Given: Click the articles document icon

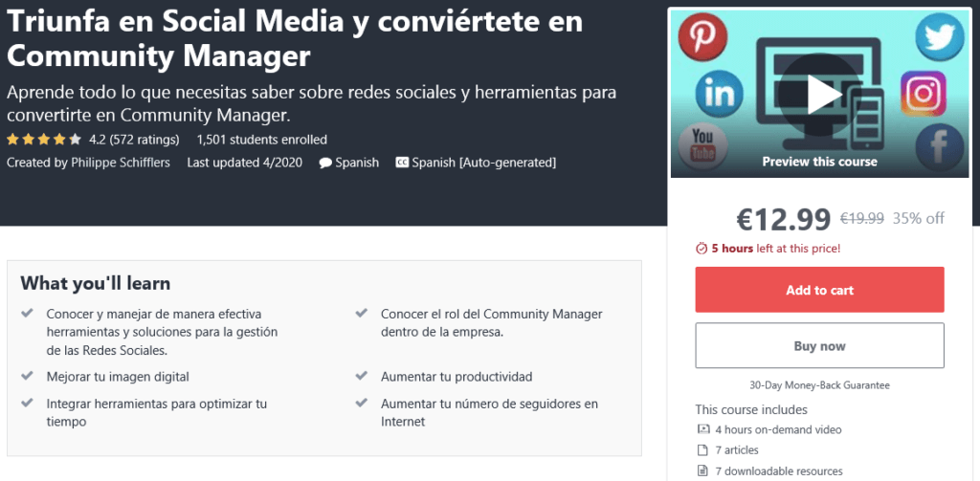Looking at the screenshot, I should pos(703,450).
